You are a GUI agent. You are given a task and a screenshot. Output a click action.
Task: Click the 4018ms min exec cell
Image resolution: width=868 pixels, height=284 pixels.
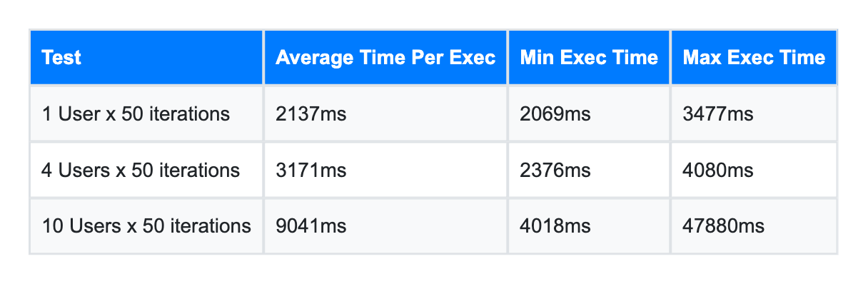pyautogui.click(x=589, y=226)
